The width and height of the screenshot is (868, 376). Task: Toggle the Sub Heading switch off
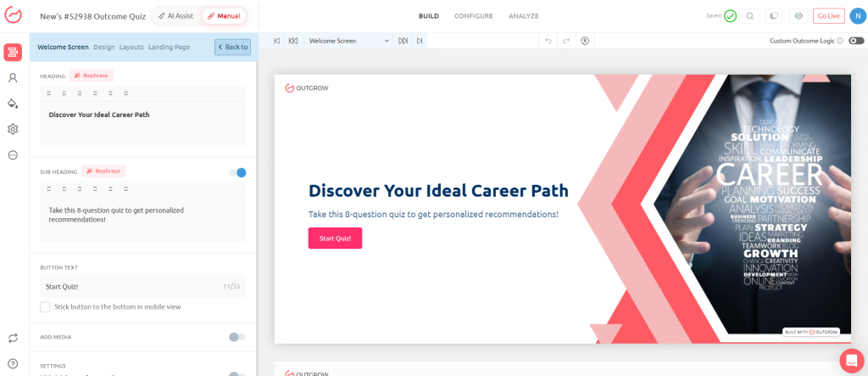pyautogui.click(x=237, y=172)
